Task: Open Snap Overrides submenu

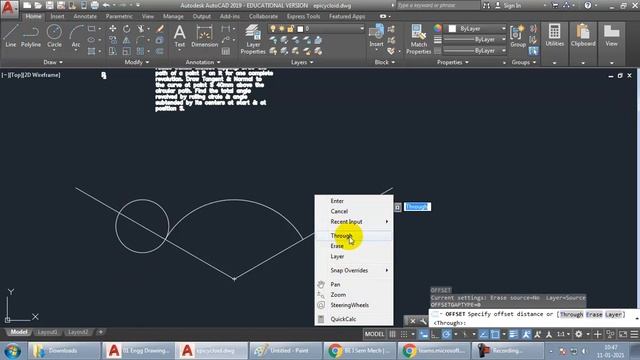Action: pyautogui.click(x=354, y=270)
